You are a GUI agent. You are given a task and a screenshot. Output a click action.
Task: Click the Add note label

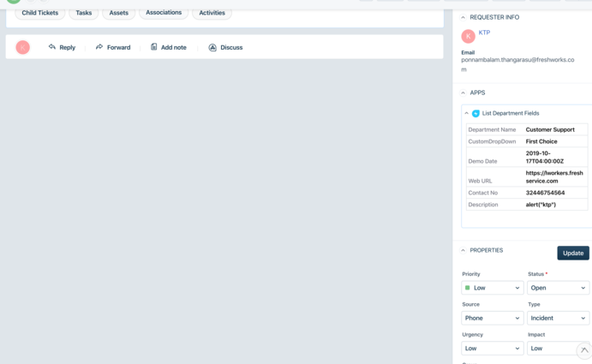(174, 47)
